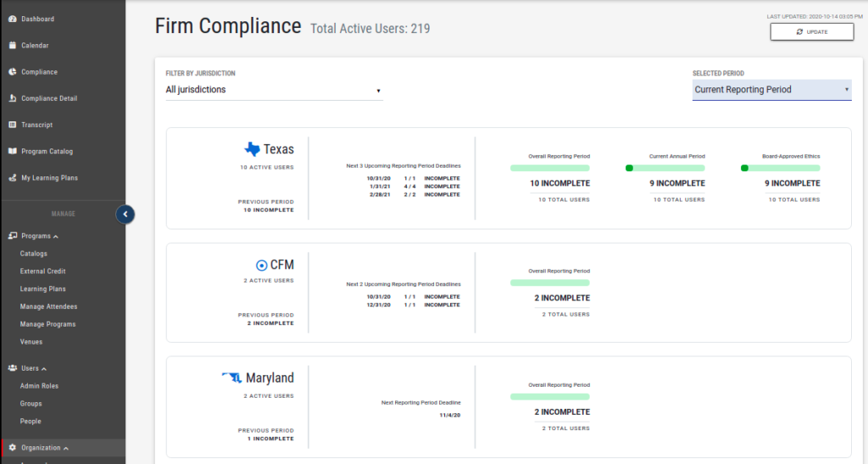Click the Transcript table icon
The image size is (868, 464).
12,125
